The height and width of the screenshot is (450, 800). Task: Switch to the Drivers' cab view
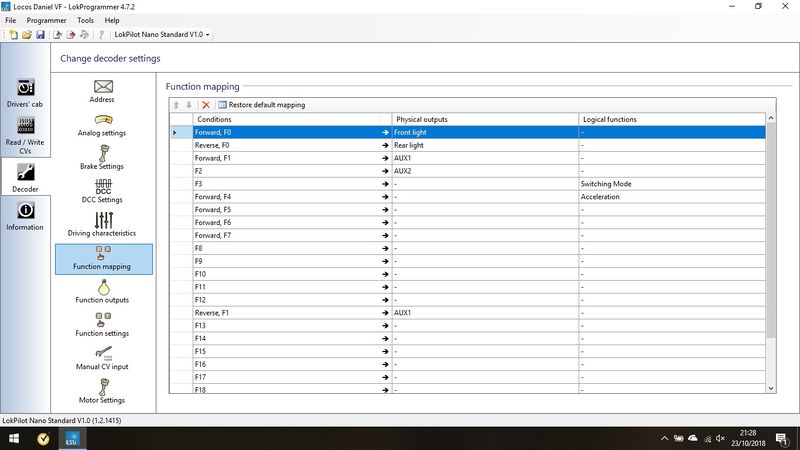(x=25, y=93)
